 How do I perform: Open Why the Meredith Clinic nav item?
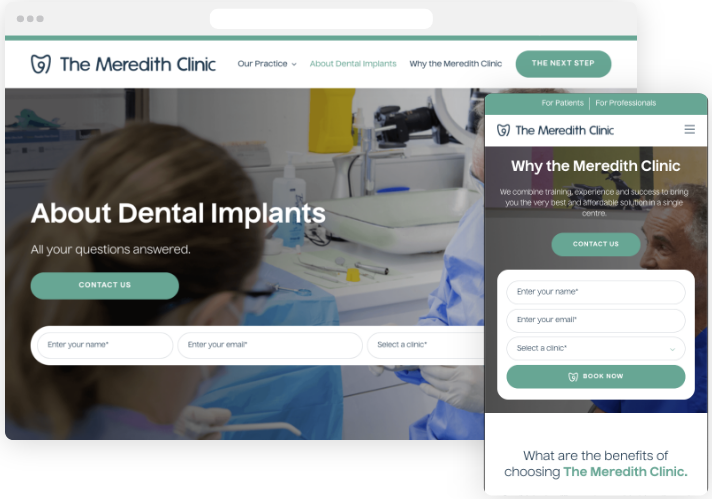click(455, 64)
